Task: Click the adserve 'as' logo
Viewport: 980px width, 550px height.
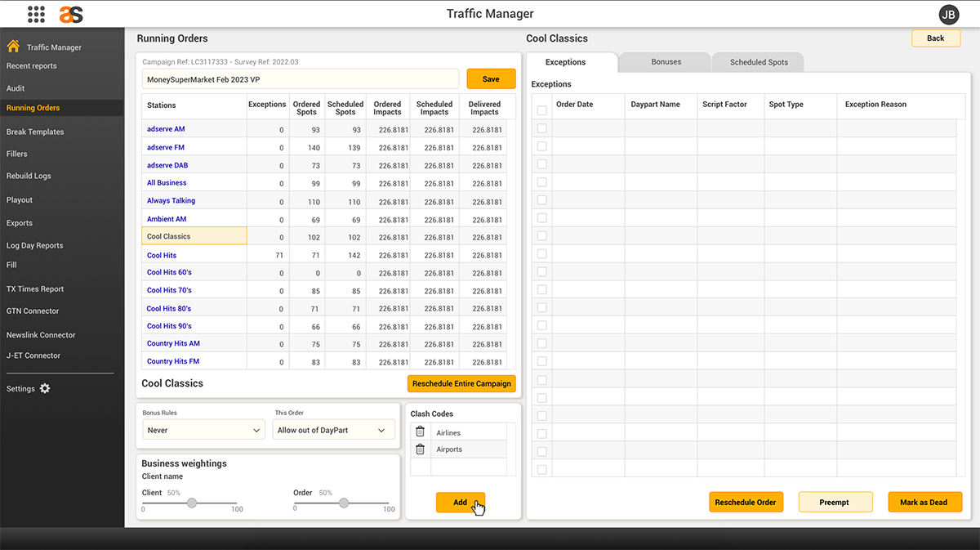Action: 71,14
